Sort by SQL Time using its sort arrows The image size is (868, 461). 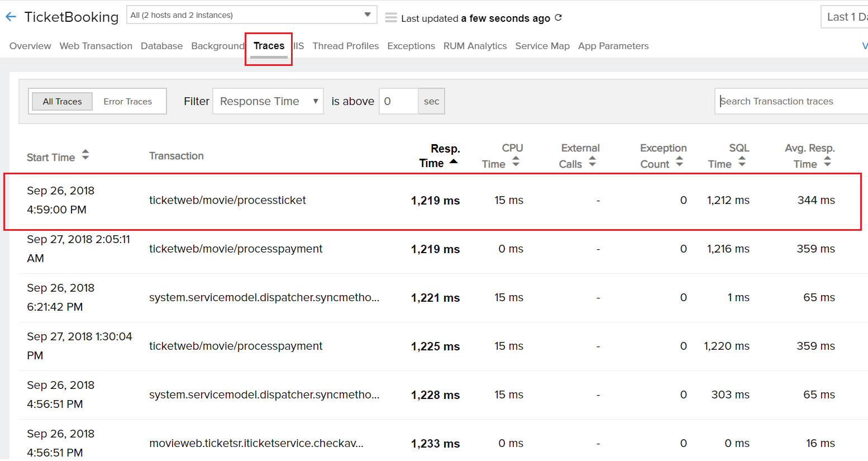(742, 161)
